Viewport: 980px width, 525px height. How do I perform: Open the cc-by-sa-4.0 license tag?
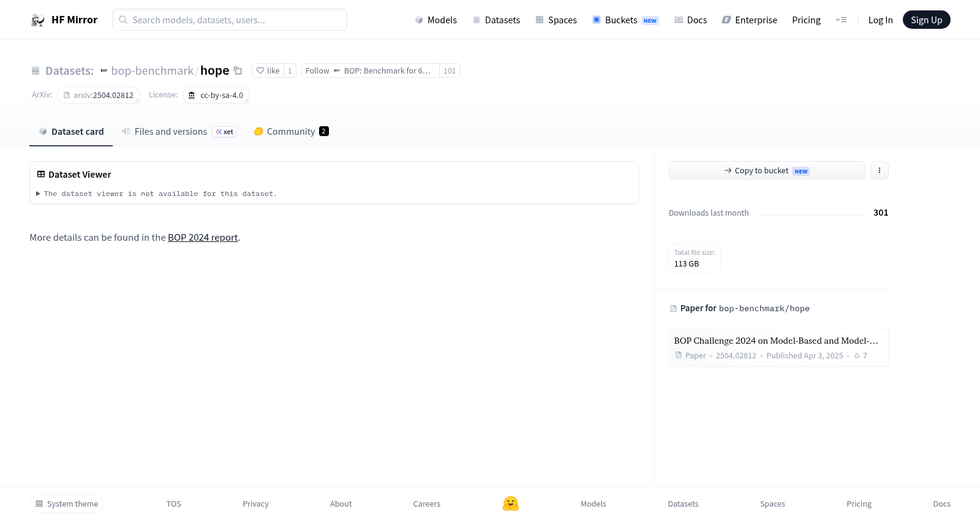point(216,96)
